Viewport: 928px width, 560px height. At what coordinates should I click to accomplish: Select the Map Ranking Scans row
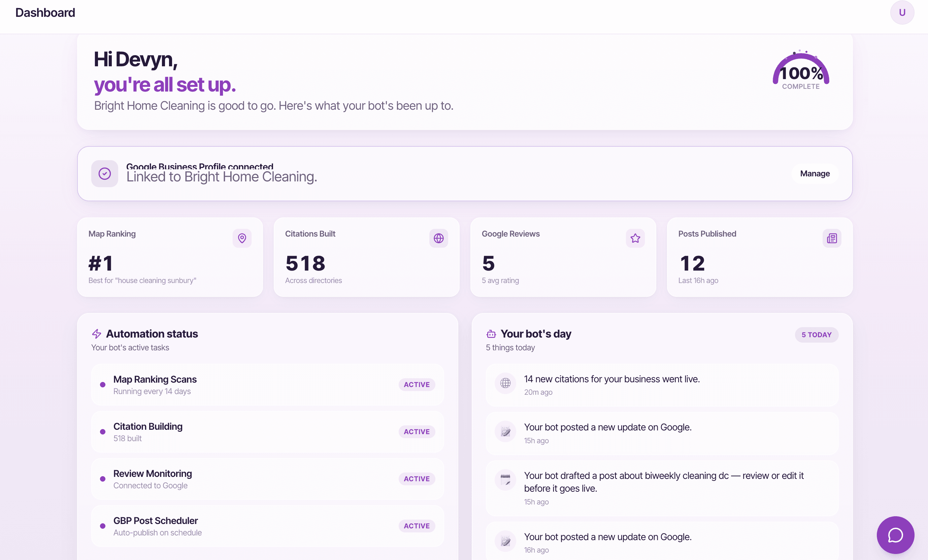(x=267, y=385)
